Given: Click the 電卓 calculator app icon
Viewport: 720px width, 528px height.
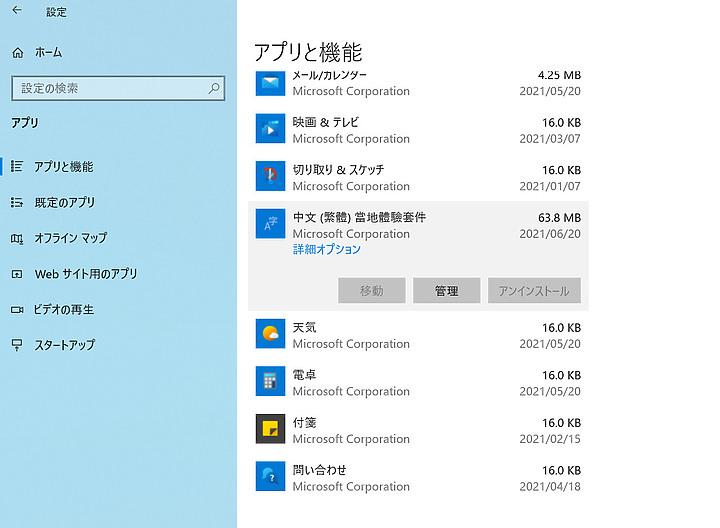Looking at the screenshot, I should click(270, 381).
